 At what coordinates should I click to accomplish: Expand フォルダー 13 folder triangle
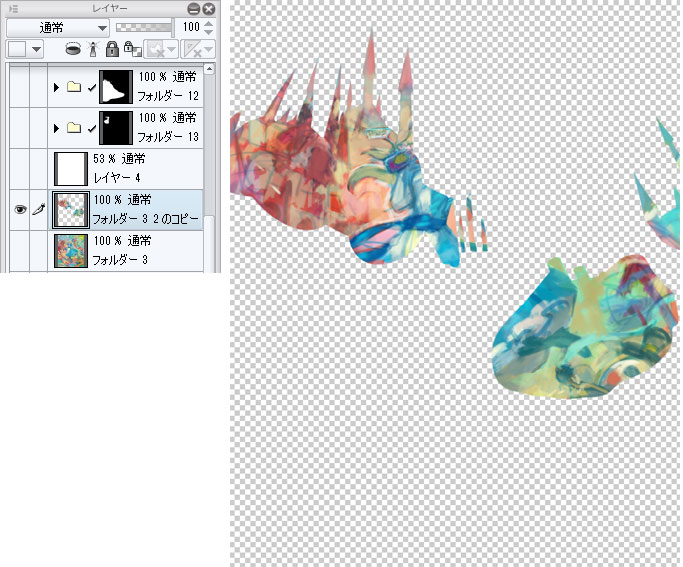[x=56, y=128]
